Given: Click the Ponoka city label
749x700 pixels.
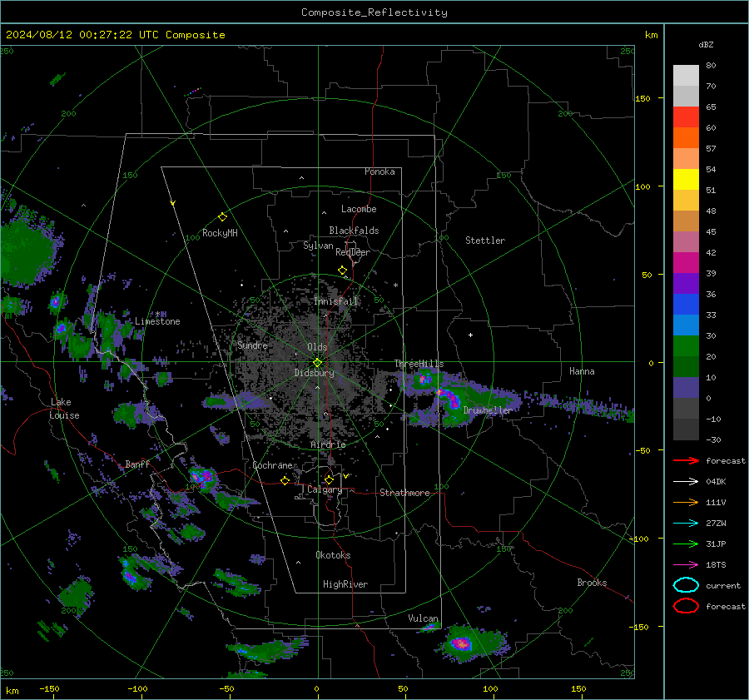Looking at the screenshot, I should [x=379, y=171].
